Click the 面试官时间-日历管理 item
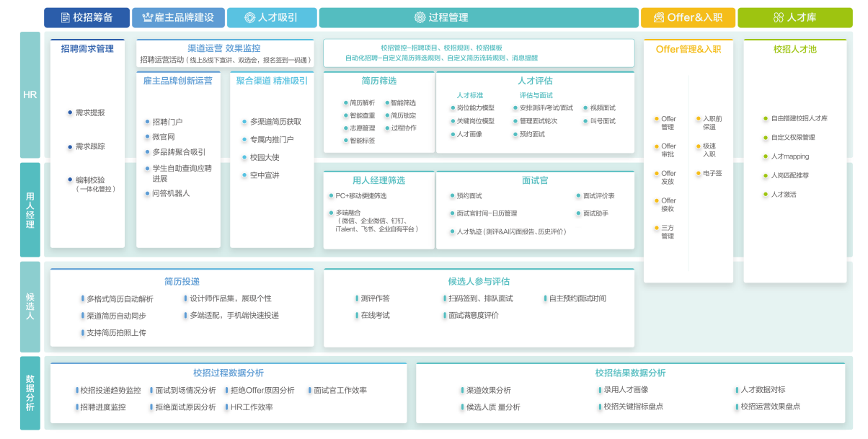Viewport: 868px width, 439px height. pyautogui.click(x=487, y=213)
